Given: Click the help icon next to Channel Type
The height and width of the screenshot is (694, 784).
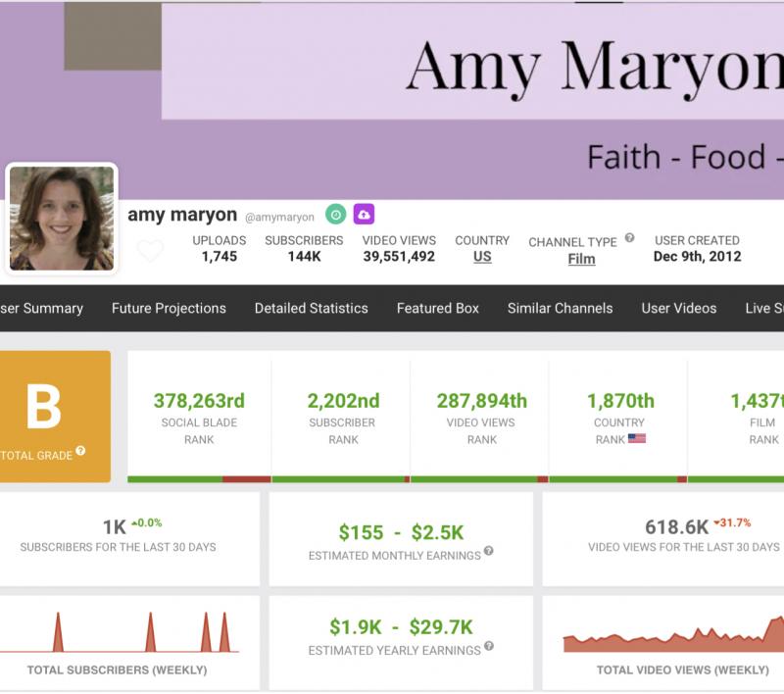Looking at the screenshot, I should pos(629,238).
